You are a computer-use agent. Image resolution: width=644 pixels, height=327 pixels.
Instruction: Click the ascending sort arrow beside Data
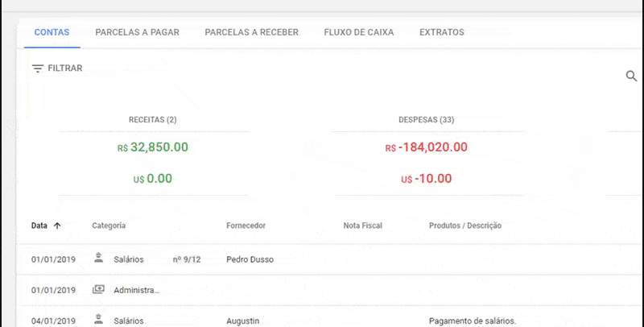tap(57, 226)
